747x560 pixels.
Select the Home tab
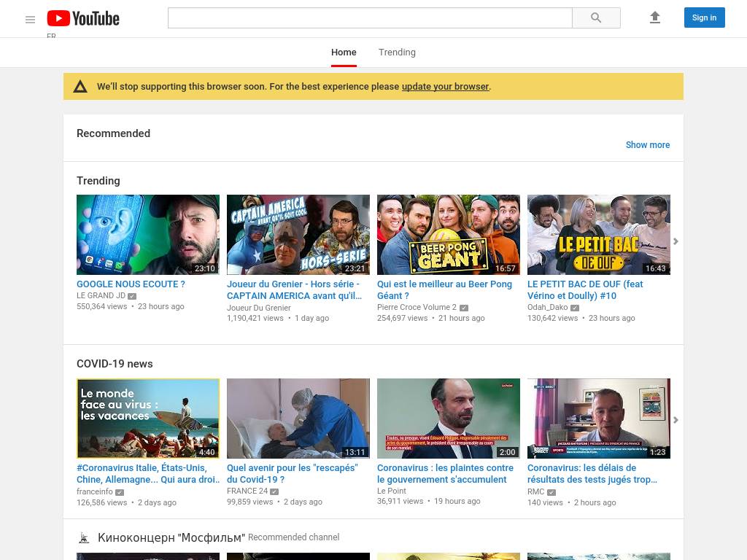(x=344, y=52)
